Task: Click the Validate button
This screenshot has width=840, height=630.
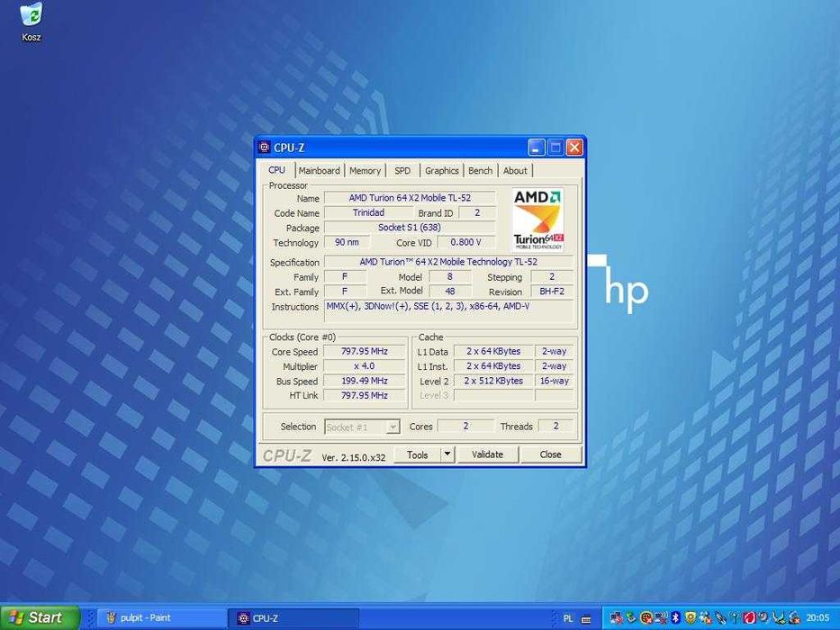Action: tap(487, 454)
